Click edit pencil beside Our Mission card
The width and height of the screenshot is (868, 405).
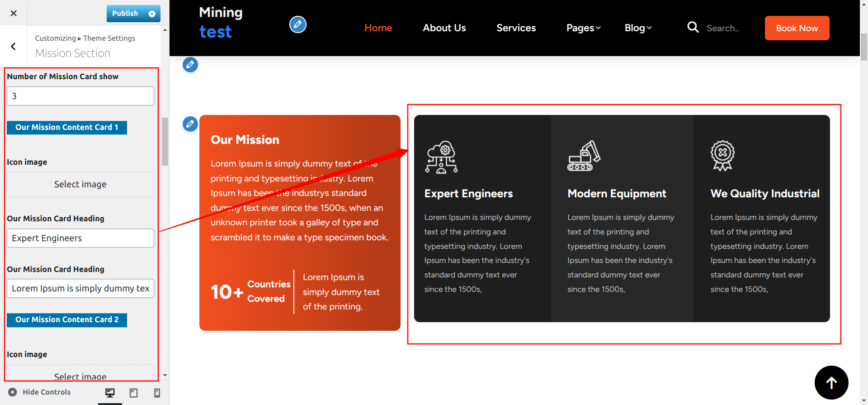(x=190, y=124)
